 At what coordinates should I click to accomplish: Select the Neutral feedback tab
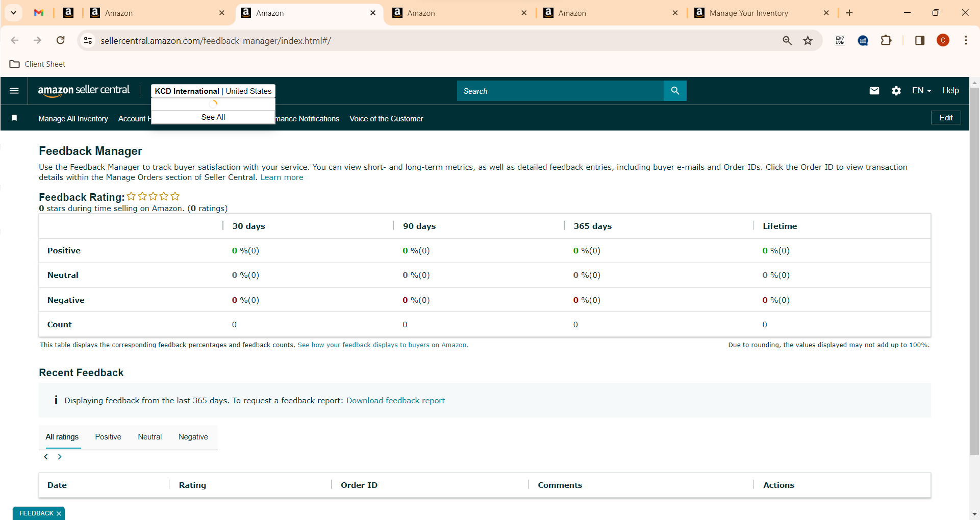click(x=150, y=437)
